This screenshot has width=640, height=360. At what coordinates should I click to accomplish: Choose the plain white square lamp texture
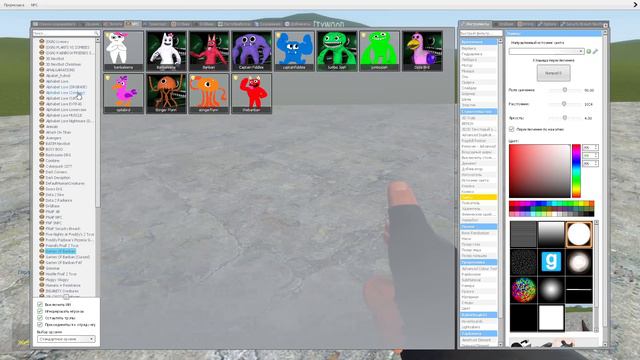551,318
